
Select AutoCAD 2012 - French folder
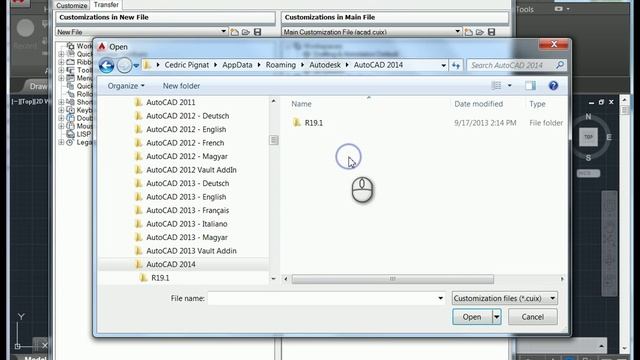[x=185, y=143]
